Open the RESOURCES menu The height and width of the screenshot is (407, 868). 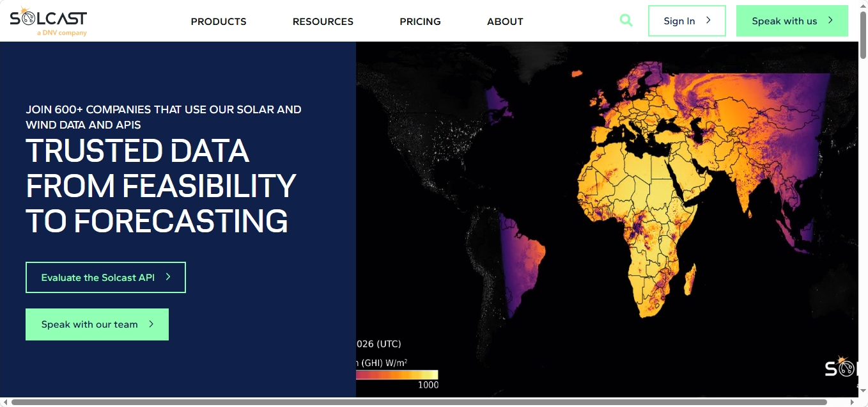pyautogui.click(x=323, y=21)
